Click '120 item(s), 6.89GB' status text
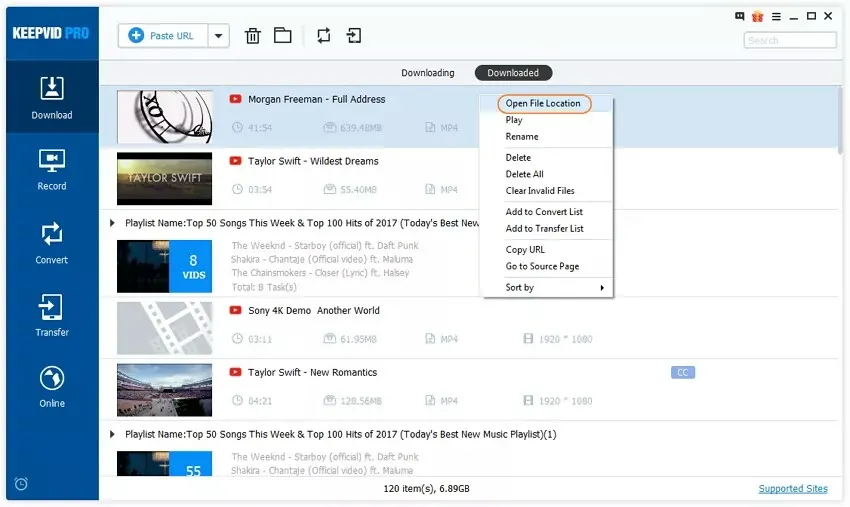Screen dimensions: 850x507 (x=427, y=489)
